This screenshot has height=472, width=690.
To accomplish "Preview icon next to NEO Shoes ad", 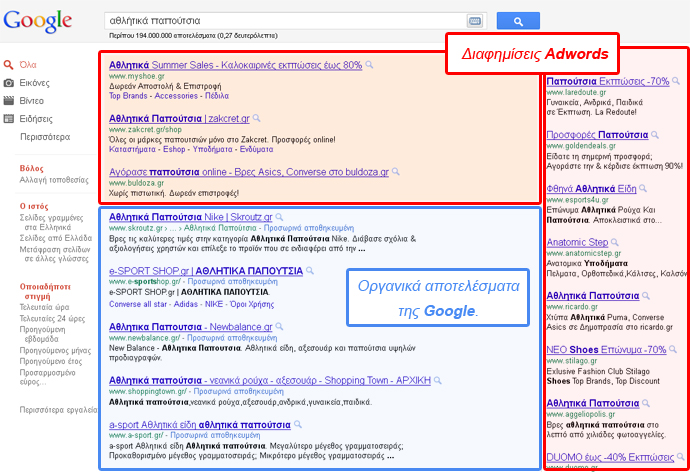I will 673,350.
